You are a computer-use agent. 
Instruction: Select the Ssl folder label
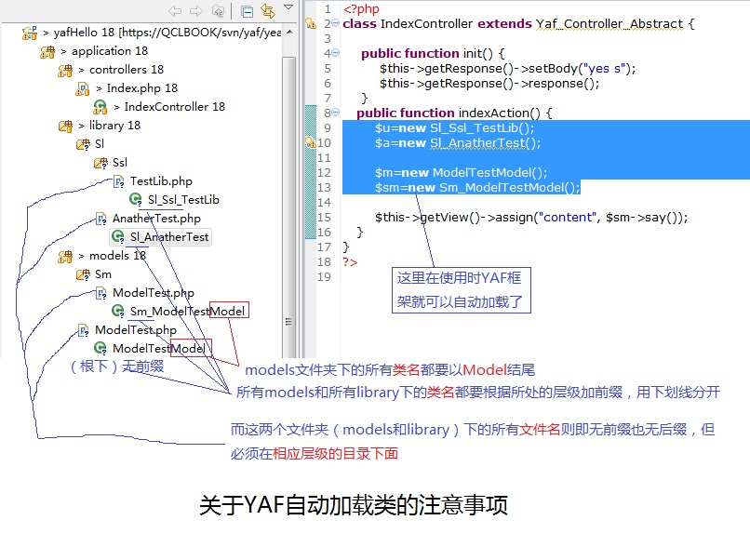[120, 163]
